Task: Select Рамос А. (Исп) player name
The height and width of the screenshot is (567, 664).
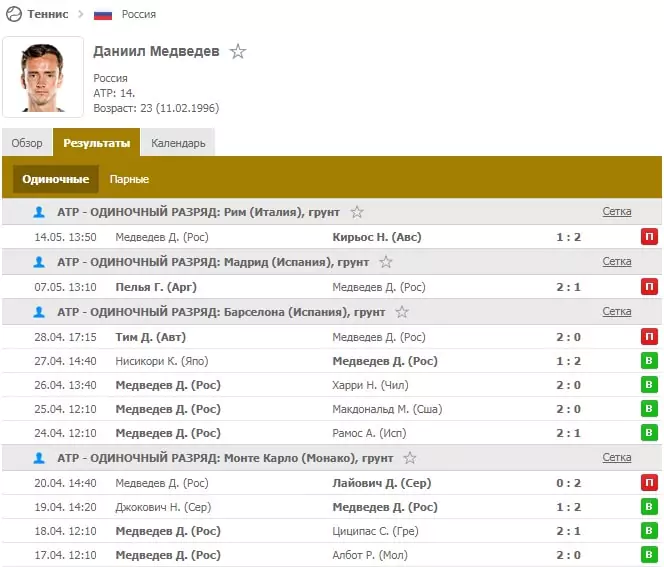Action: [x=369, y=433]
